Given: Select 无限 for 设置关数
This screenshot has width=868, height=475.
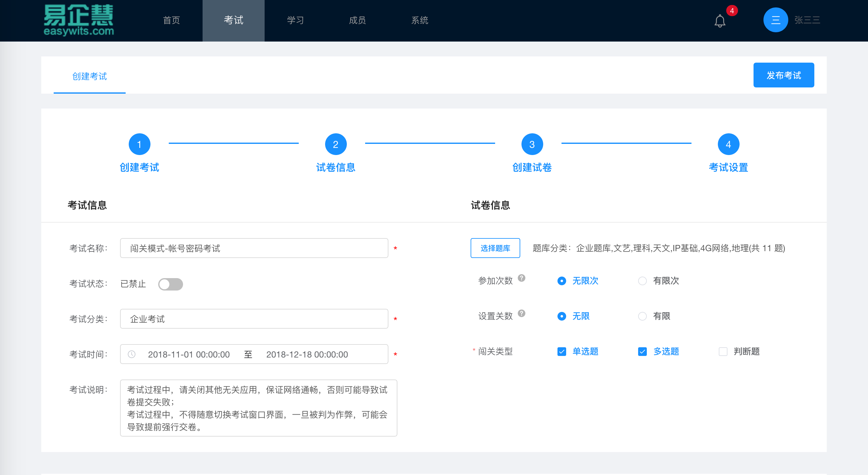Looking at the screenshot, I should coord(562,316).
